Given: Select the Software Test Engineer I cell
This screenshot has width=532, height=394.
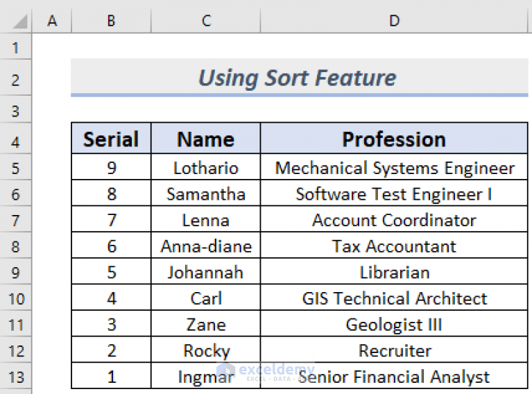Looking at the screenshot, I should (394, 194).
